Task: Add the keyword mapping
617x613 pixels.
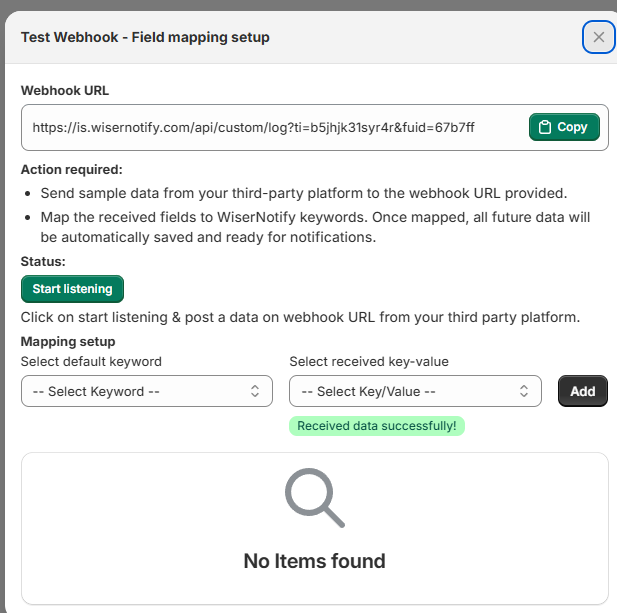Action: coord(583,391)
